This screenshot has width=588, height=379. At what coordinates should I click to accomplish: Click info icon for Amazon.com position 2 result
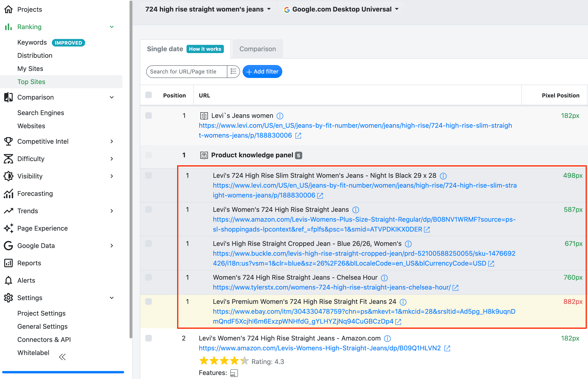click(387, 338)
